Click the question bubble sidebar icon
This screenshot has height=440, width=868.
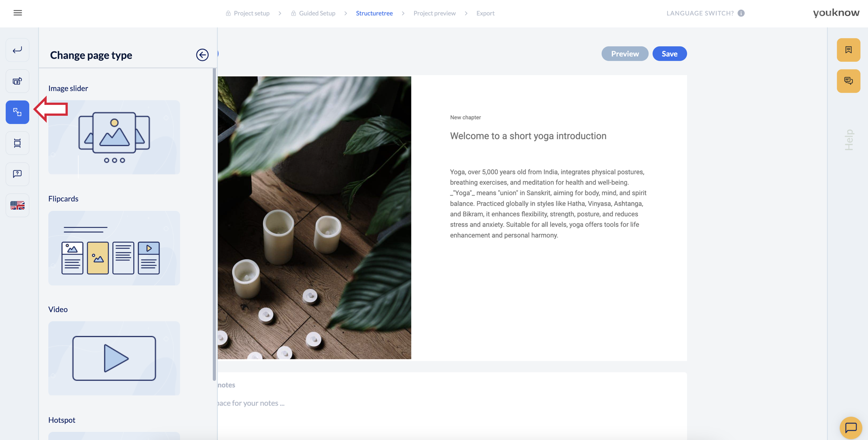18,174
